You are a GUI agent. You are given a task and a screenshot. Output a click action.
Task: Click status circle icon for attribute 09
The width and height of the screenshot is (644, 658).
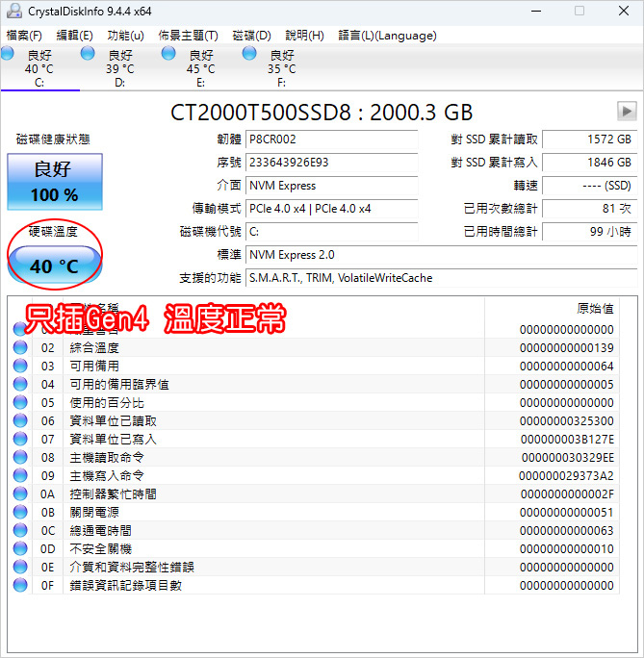click(x=20, y=475)
